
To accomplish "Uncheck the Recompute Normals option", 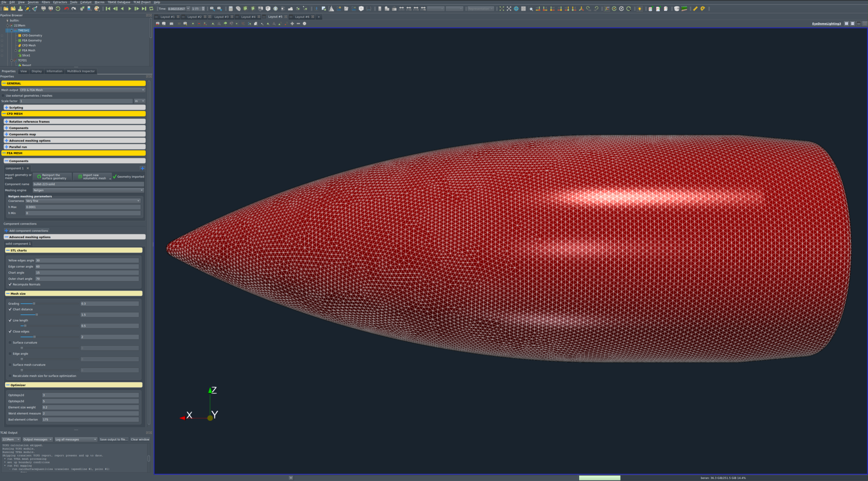I will (x=10, y=284).
